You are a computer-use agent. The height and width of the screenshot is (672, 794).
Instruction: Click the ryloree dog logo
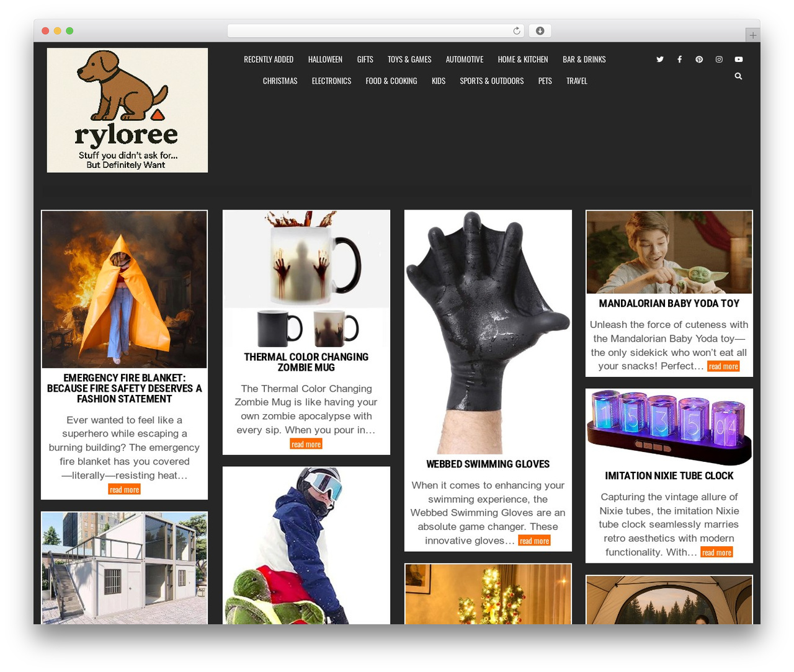tap(127, 110)
